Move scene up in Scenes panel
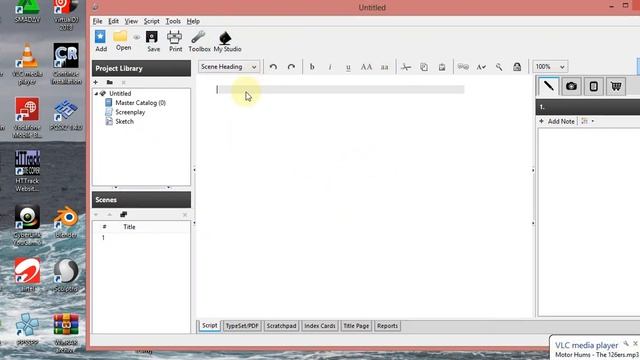The height and width of the screenshot is (360, 640). 109,215
